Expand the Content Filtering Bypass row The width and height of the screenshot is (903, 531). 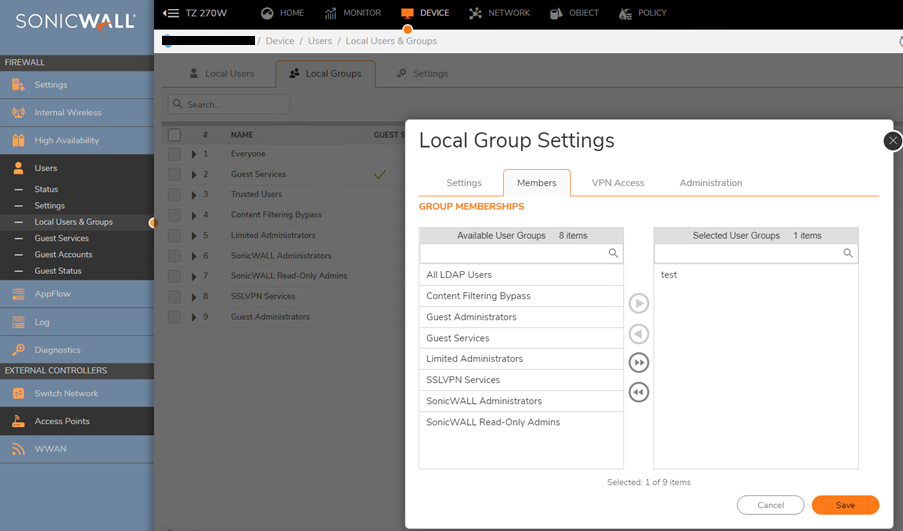click(x=194, y=215)
